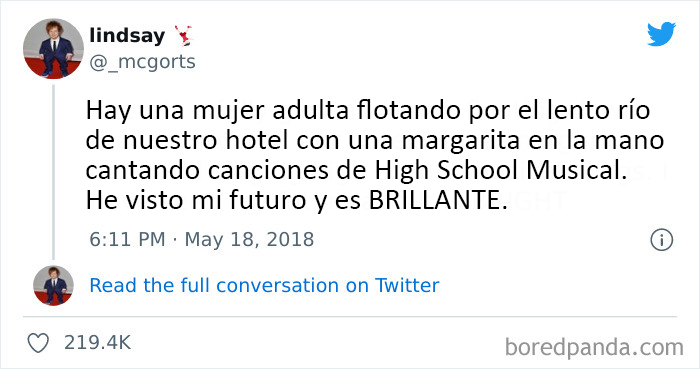
Task: Click the small avatar beside the conversation link
Action: 53,286
